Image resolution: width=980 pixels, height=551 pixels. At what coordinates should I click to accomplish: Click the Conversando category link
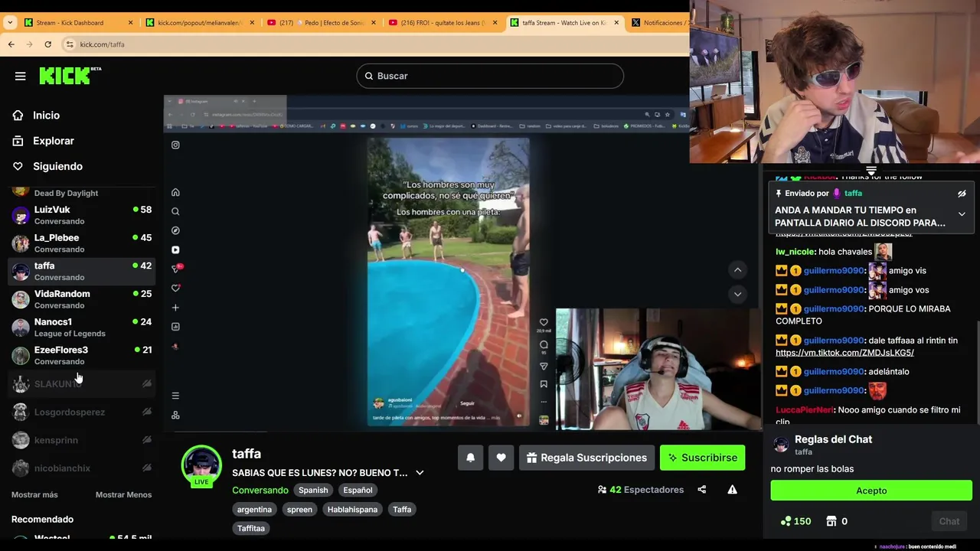260,490
